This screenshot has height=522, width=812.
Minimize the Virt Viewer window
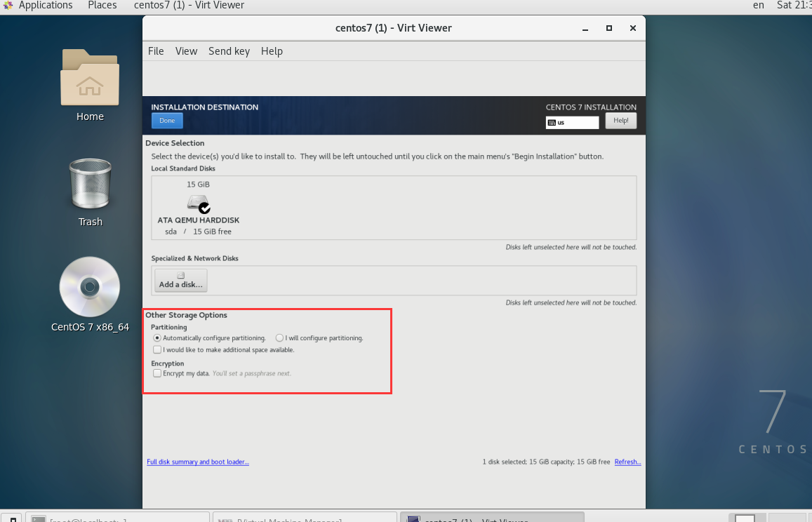click(585, 29)
